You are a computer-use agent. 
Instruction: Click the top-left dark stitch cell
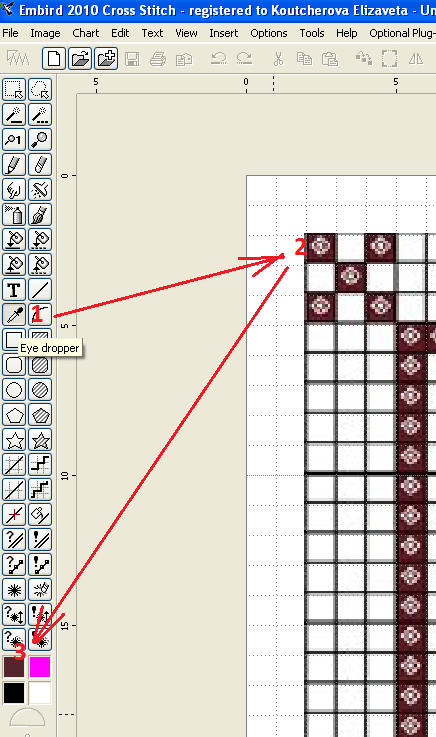pyautogui.click(x=320, y=247)
